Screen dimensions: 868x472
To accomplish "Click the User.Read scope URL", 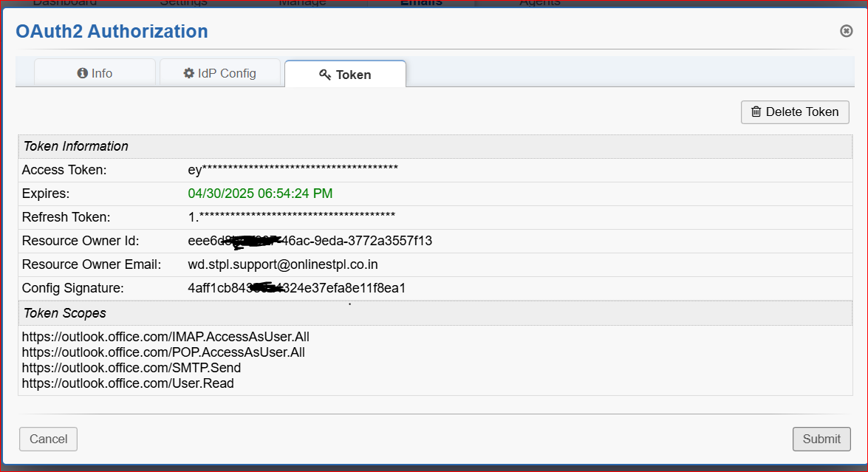I will (x=128, y=383).
